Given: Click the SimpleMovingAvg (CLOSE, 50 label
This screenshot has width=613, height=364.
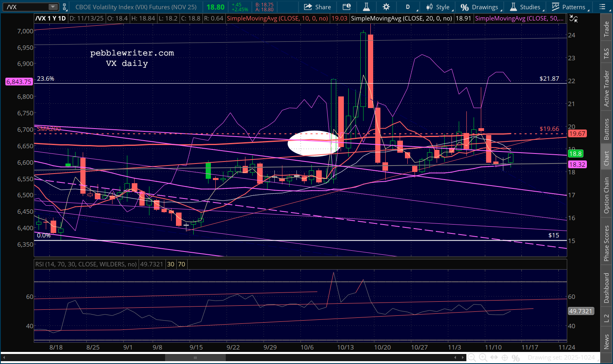Looking at the screenshot, I should (x=519, y=18).
